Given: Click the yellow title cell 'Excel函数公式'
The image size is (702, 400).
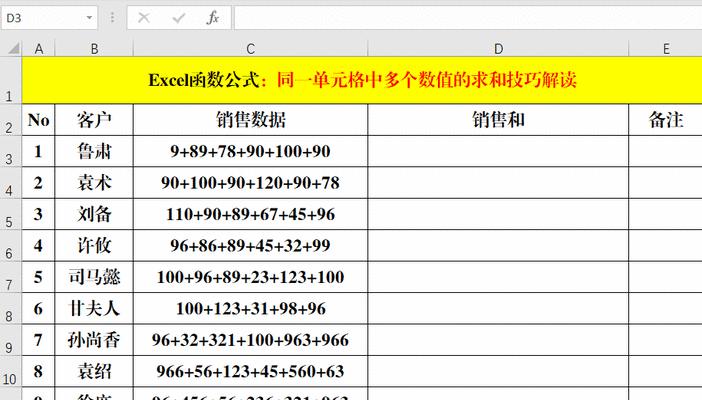Looking at the screenshot, I should coord(362,80).
